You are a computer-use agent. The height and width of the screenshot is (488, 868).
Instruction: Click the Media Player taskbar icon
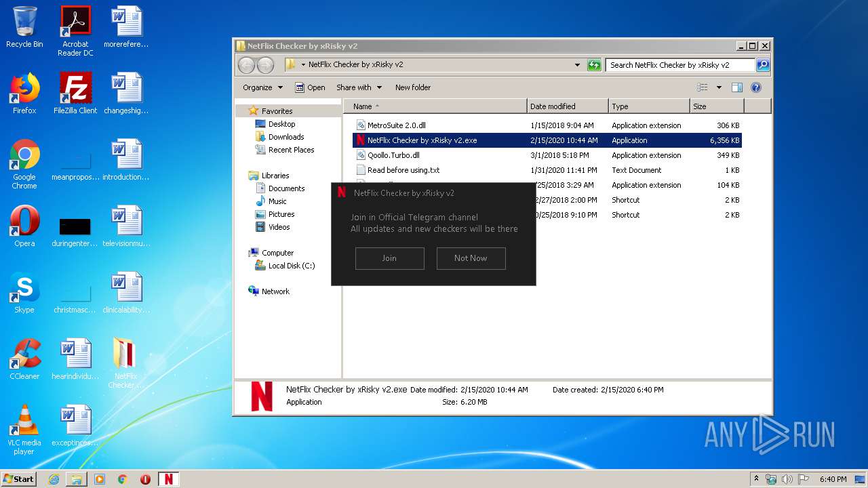coord(100,479)
